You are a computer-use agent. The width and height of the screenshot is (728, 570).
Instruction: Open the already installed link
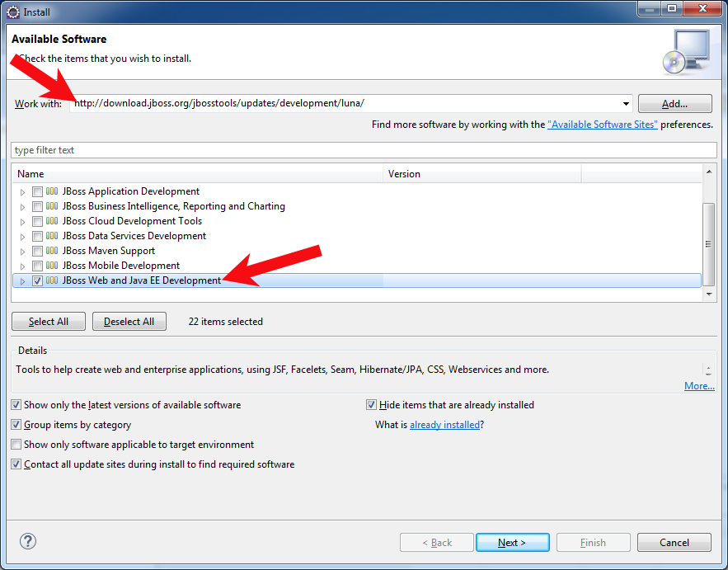coord(444,425)
